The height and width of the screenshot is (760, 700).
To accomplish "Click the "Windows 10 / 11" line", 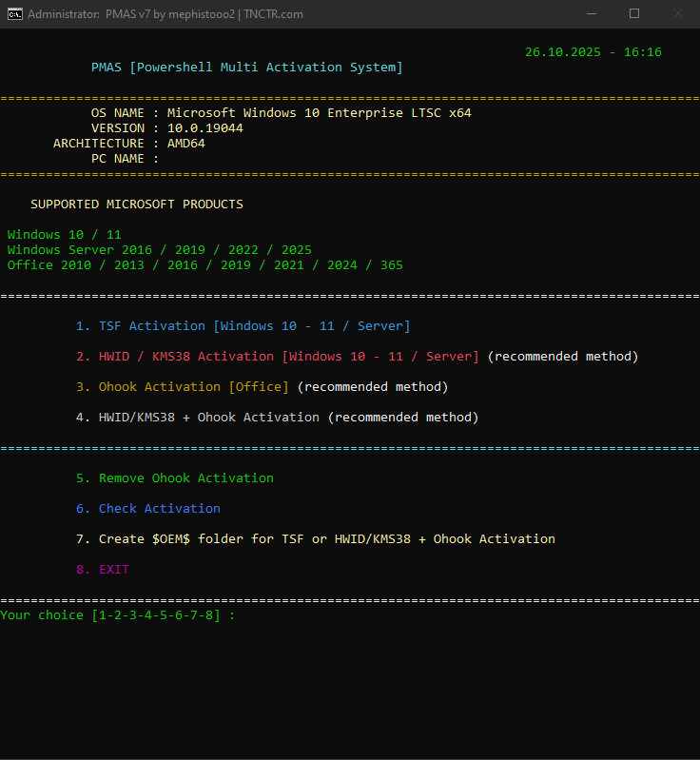I will pyautogui.click(x=64, y=235).
